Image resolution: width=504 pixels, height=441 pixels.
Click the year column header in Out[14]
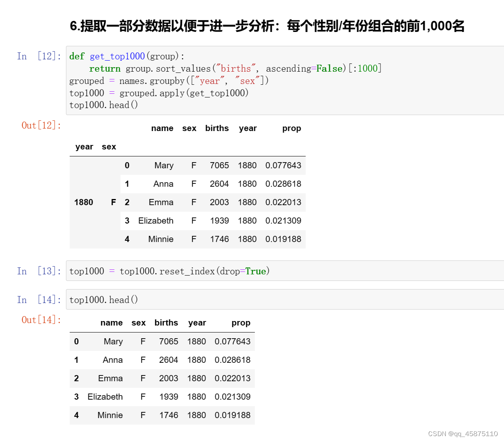tap(197, 323)
